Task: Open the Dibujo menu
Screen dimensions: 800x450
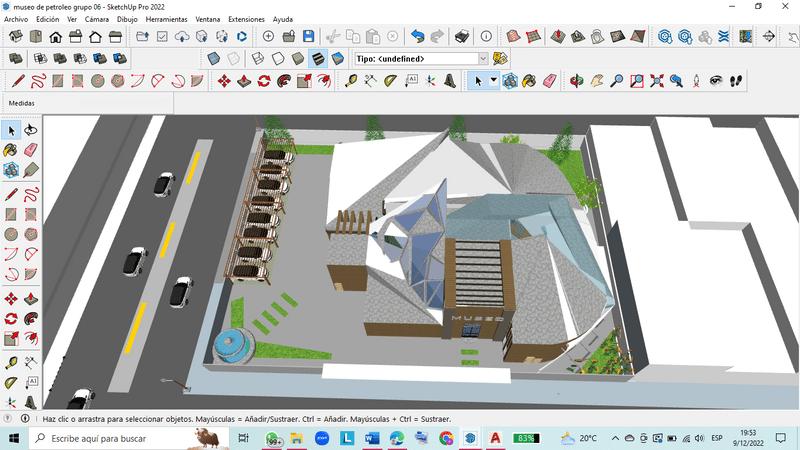Action: click(127, 19)
